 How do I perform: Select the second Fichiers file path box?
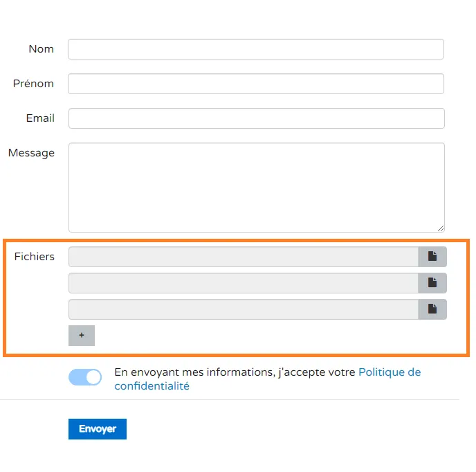[x=244, y=283]
